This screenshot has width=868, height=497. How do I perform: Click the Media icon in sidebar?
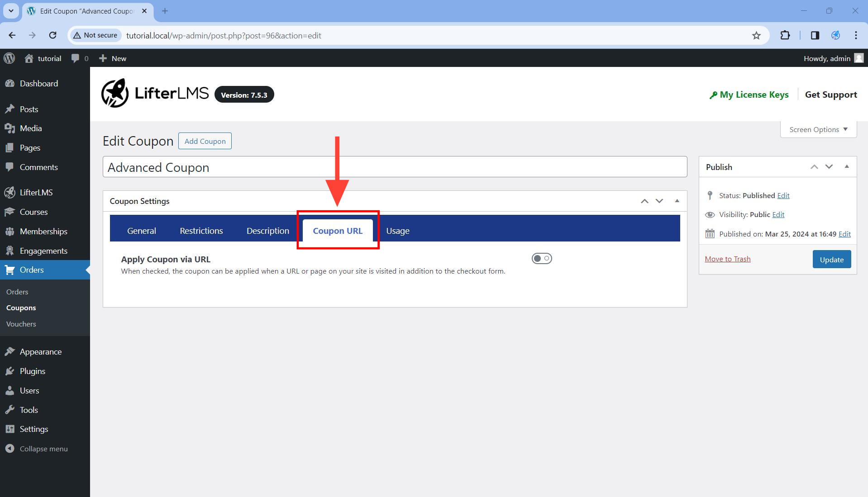coord(10,128)
